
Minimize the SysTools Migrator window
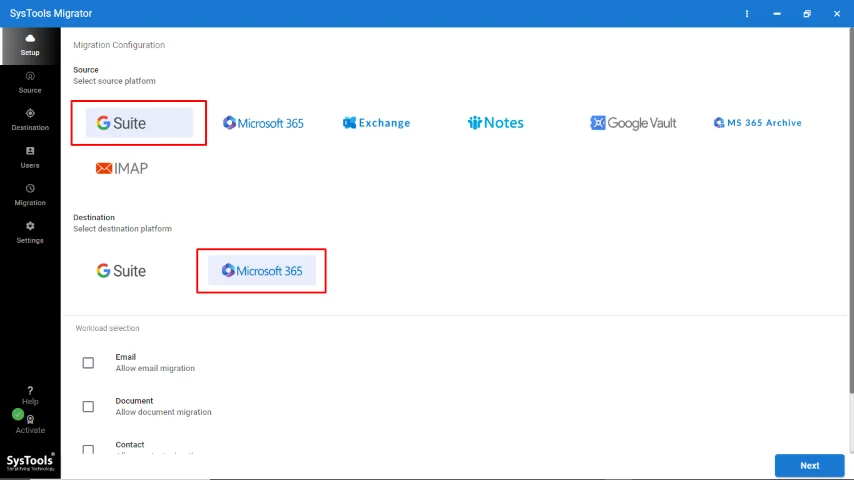[777, 14]
